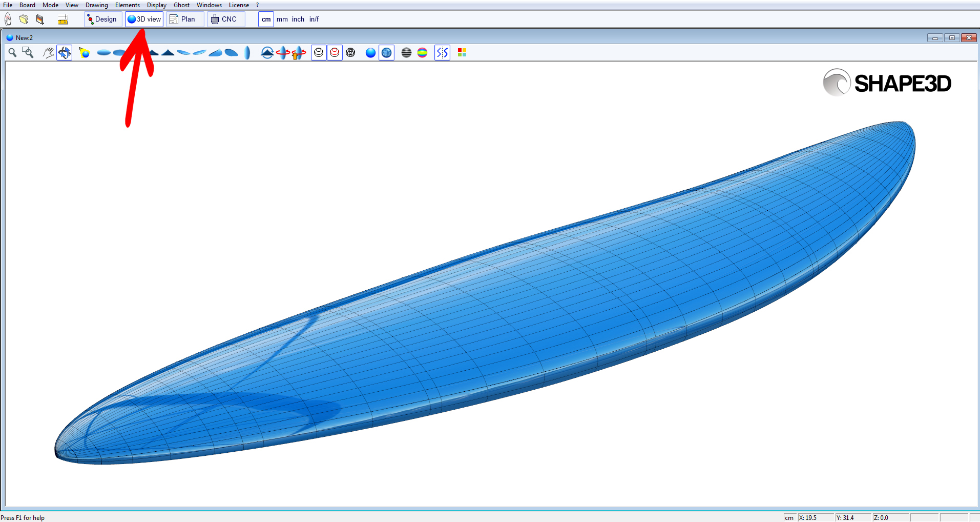
Task: Select the solid blue sphere shading
Action: pos(370,52)
